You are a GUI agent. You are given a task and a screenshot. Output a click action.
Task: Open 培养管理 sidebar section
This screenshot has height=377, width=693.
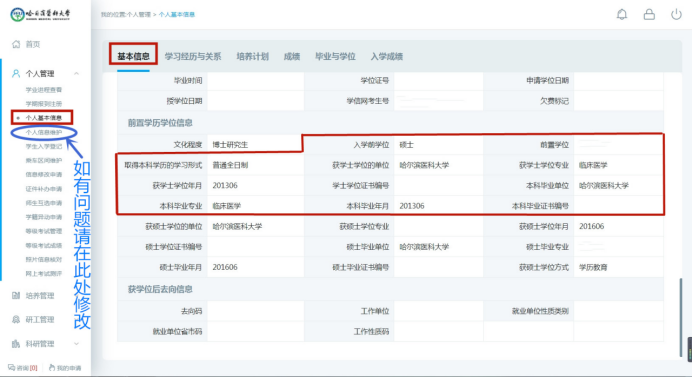pyautogui.click(x=40, y=295)
